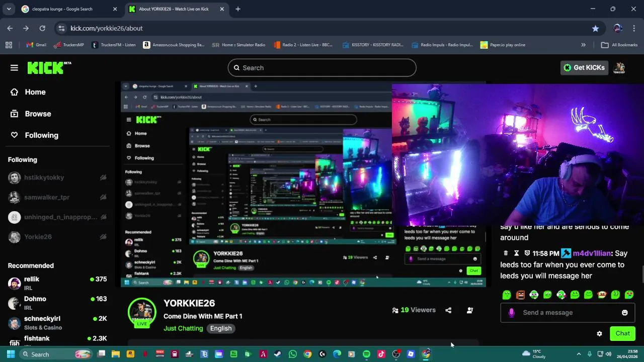This screenshot has height=362, width=644.
Task: Expand the hidden bookmarks chevron
Action: coord(583,45)
